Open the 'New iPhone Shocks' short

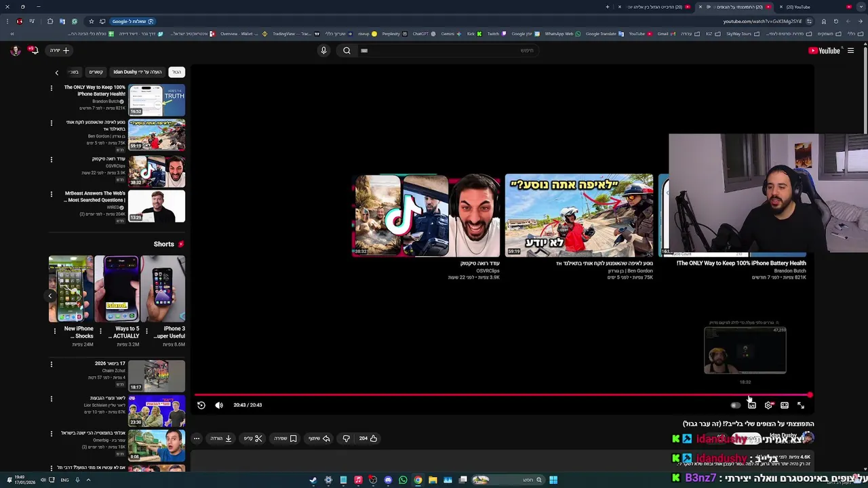71,288
